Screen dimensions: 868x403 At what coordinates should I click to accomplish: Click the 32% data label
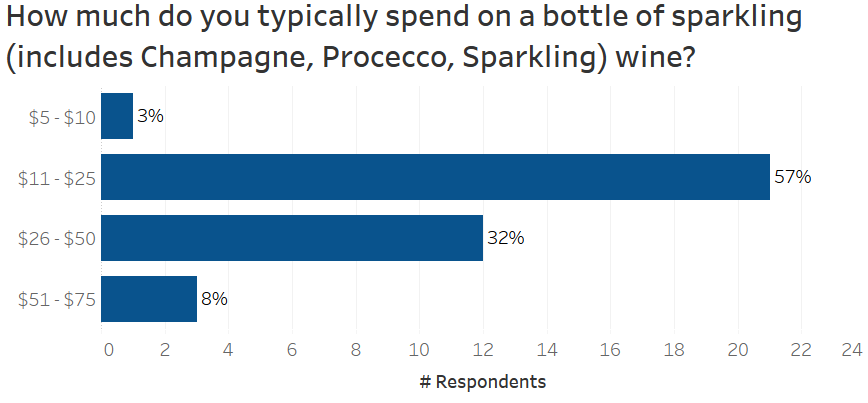(x=505, y=238)
